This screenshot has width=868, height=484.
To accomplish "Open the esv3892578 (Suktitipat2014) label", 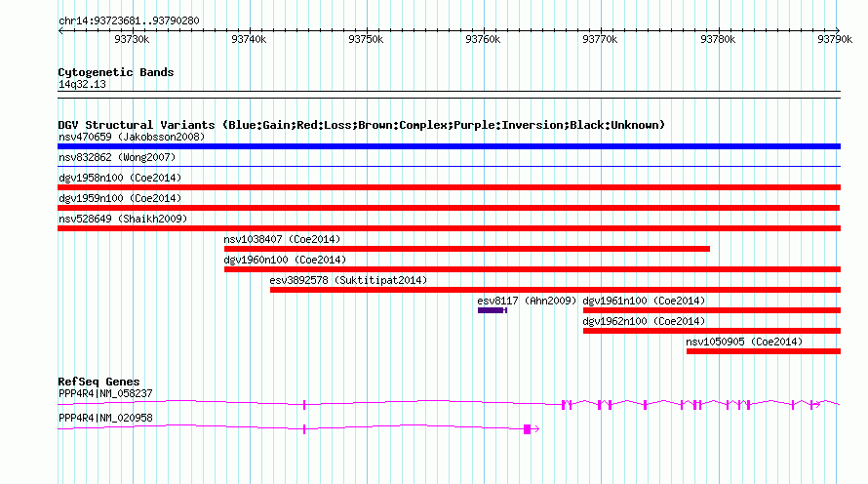I will click(x=348, y=280).
